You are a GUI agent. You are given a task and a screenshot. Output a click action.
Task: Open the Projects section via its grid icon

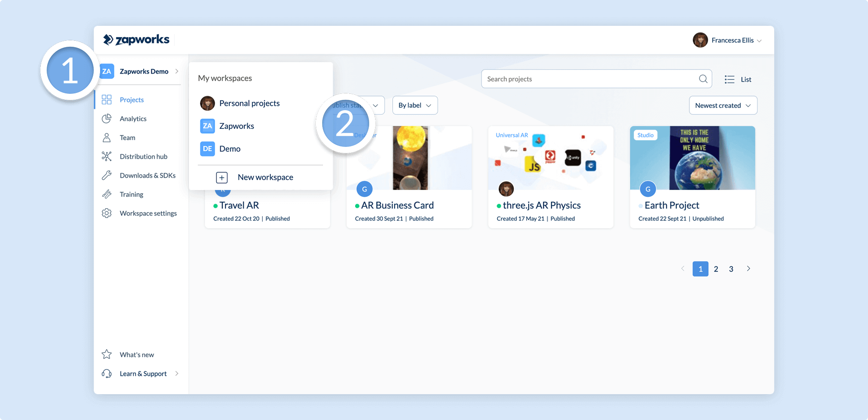tap(106, 100)
